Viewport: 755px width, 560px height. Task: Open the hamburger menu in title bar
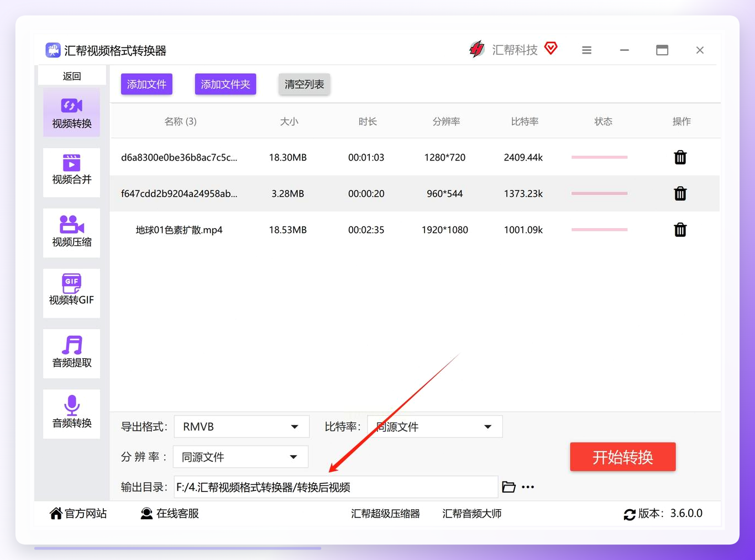pyautogui.click(x=587, y=50)
